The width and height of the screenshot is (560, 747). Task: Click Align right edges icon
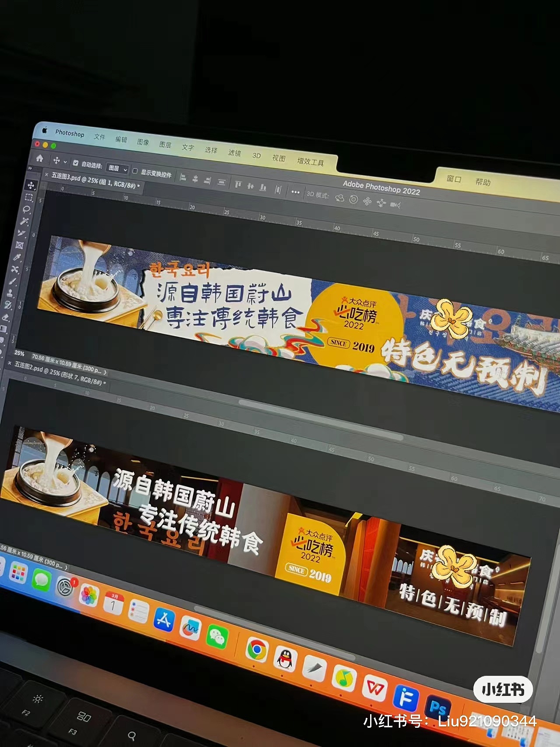(x=208, y=180)
